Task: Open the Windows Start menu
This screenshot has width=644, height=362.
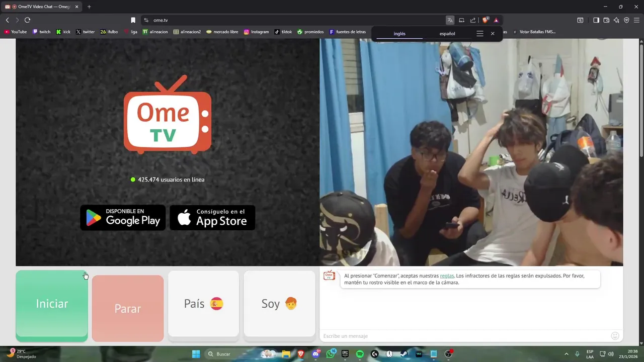Action: [x=196, y=354]
